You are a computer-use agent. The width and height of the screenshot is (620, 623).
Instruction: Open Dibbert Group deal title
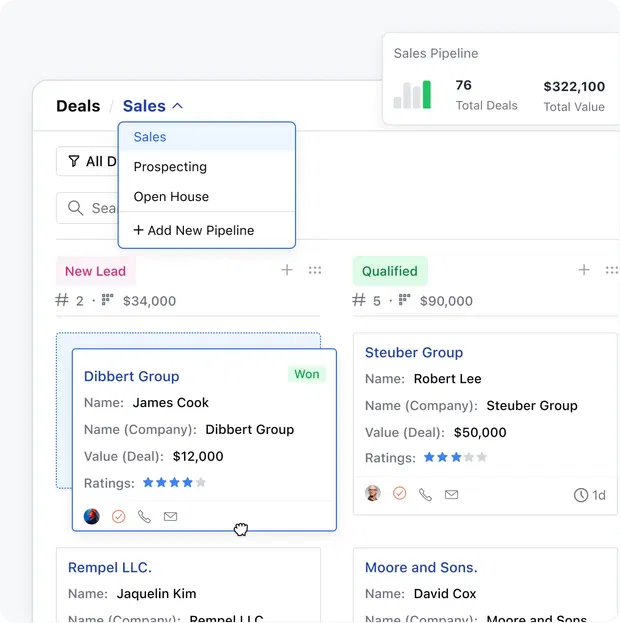pos(132,376)
